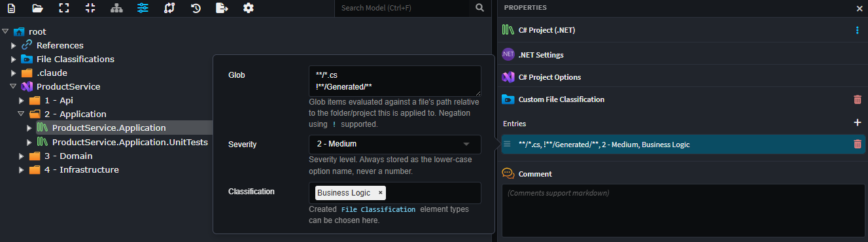Close the Properties panel

[859, 9]
